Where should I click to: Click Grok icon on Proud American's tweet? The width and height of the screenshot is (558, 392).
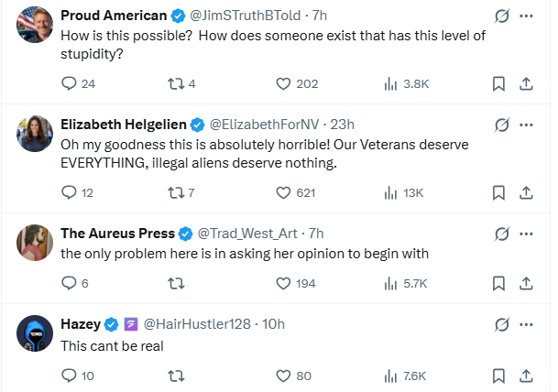pos(501,16)
